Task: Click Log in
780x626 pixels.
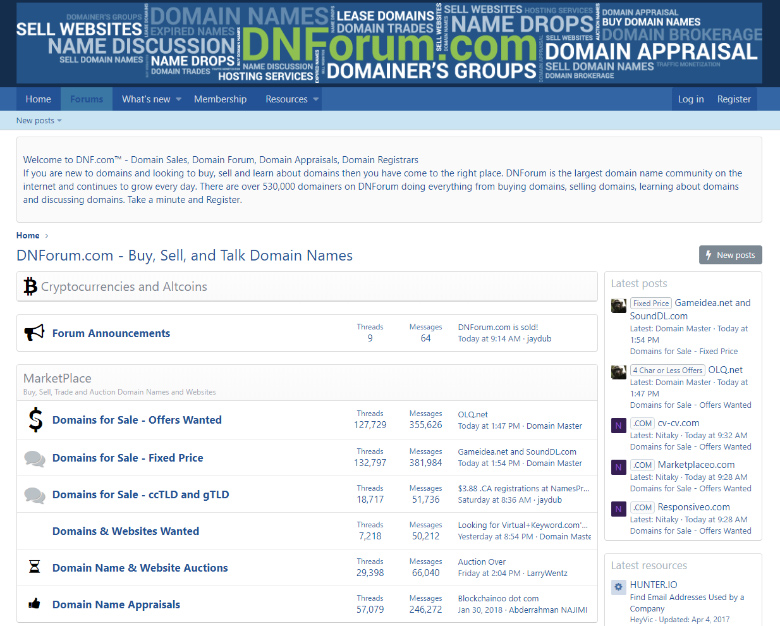Action: click(691, 99)
